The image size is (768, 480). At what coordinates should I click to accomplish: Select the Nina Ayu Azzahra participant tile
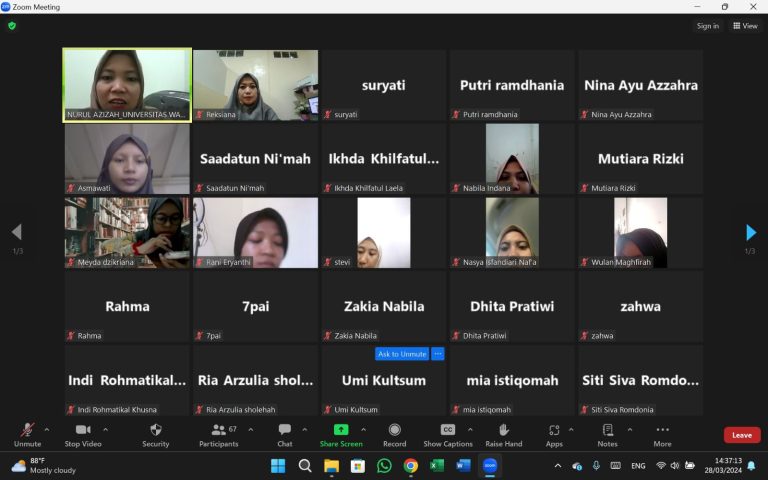pos(641,85)
